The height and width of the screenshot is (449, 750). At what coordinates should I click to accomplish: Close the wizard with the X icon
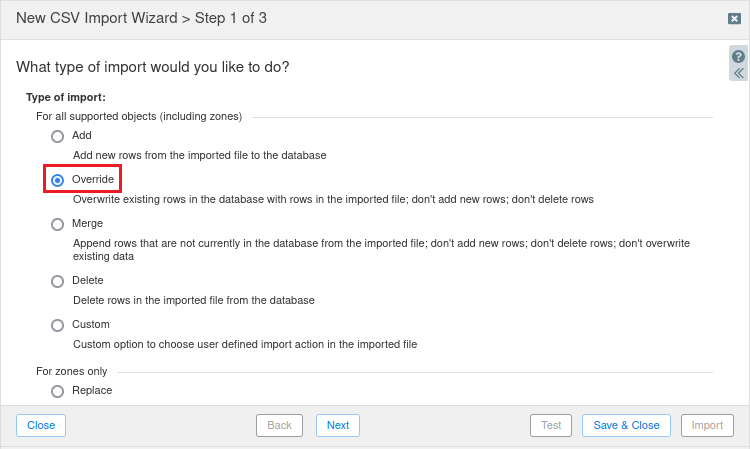click(x=734, y=18)
